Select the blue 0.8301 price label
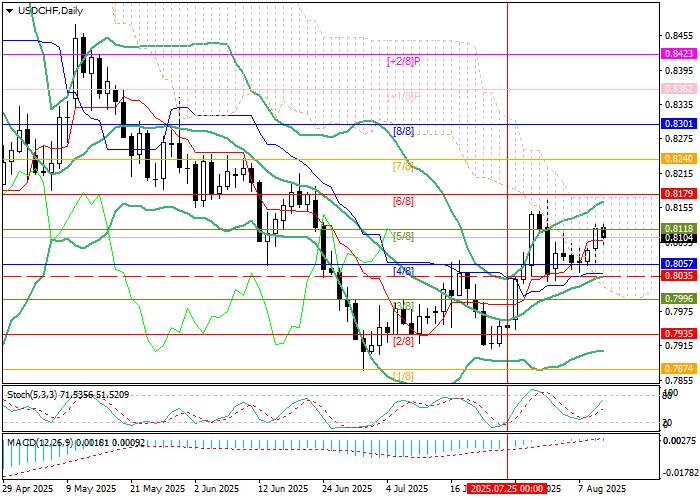700x500 pixels. pyautogui.click(x=679, y=123)
